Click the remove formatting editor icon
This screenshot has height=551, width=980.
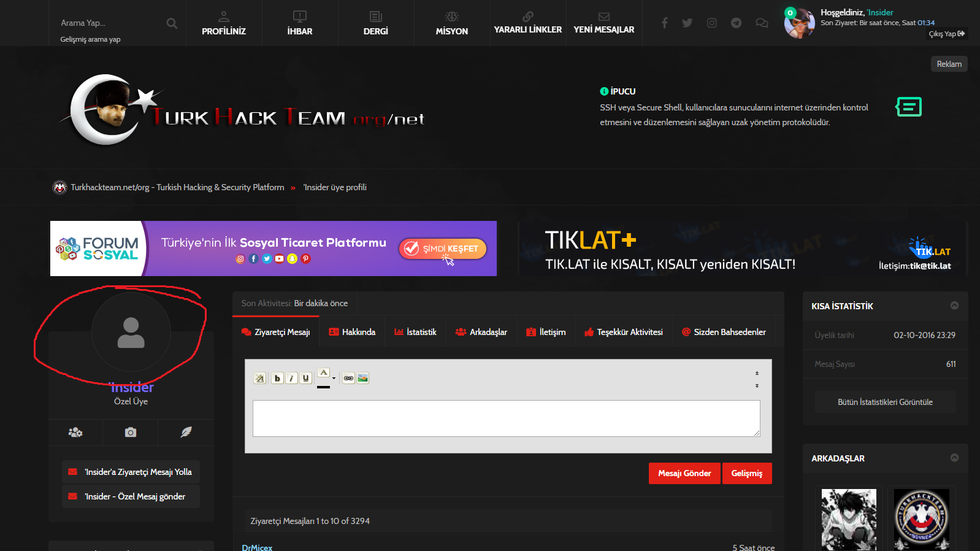260,378
